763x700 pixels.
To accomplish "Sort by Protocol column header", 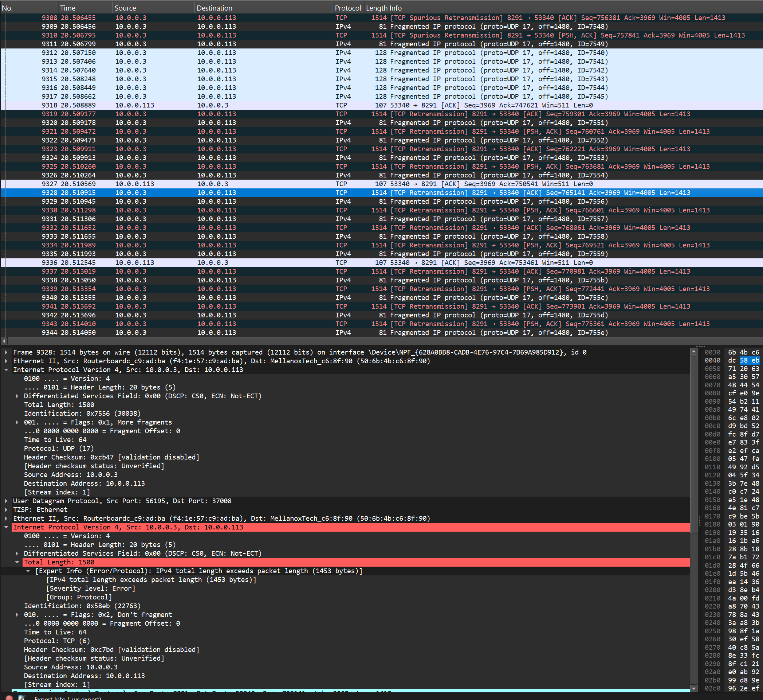I will pyautogui.click(x=348, y=8).
